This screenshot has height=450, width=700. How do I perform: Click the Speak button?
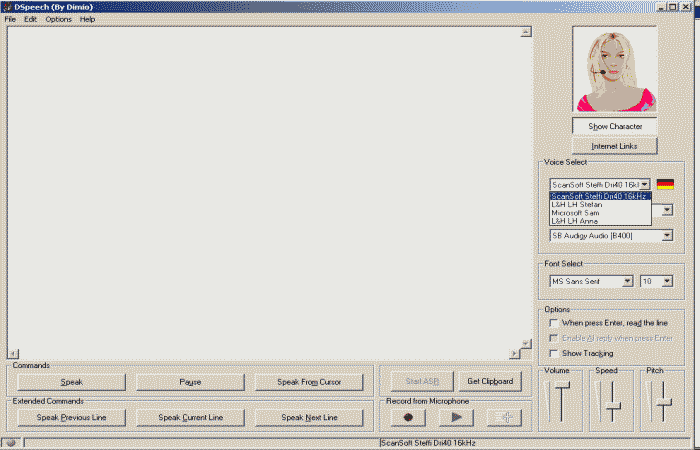(71, 382)
